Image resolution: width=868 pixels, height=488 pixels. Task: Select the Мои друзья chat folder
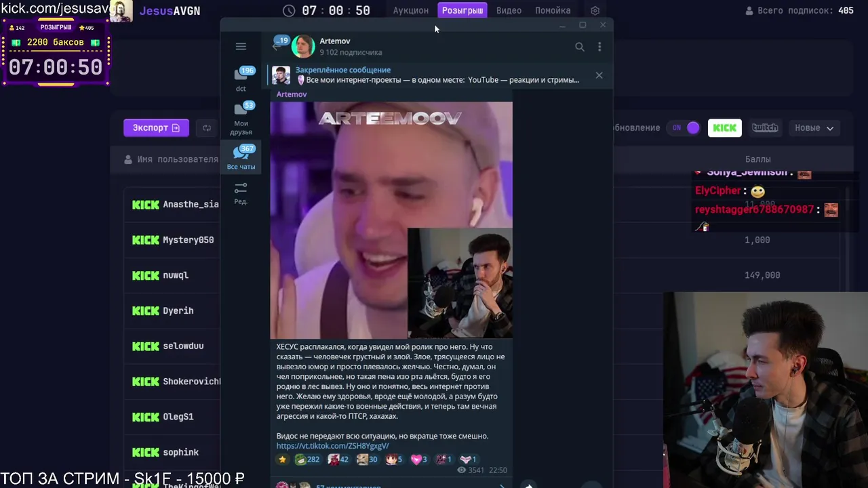[241, 118]
